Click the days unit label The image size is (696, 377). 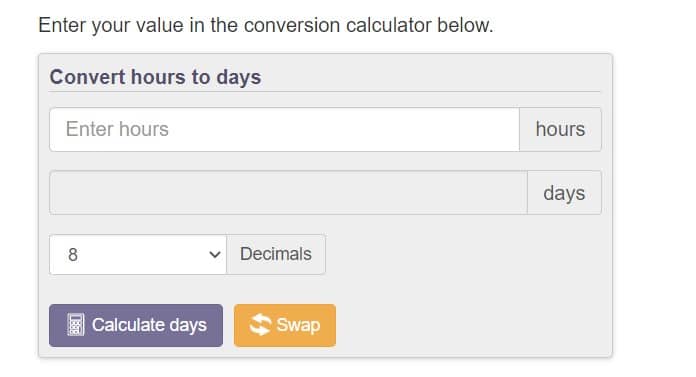tap(564, 193)
